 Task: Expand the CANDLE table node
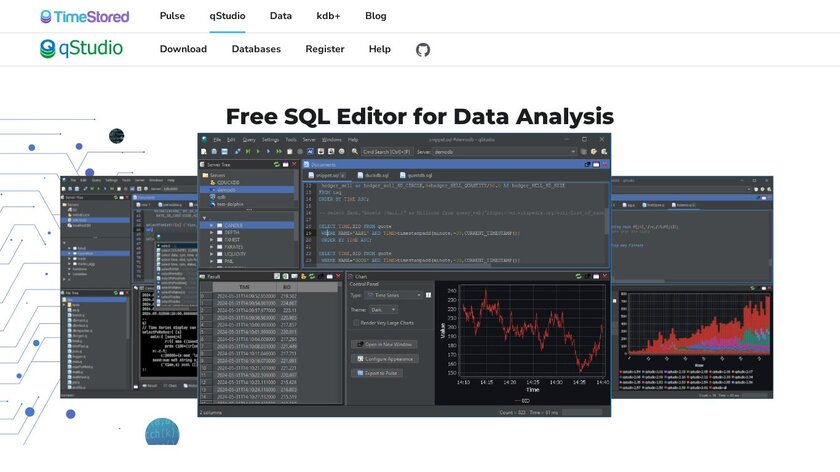coord(212,226)
